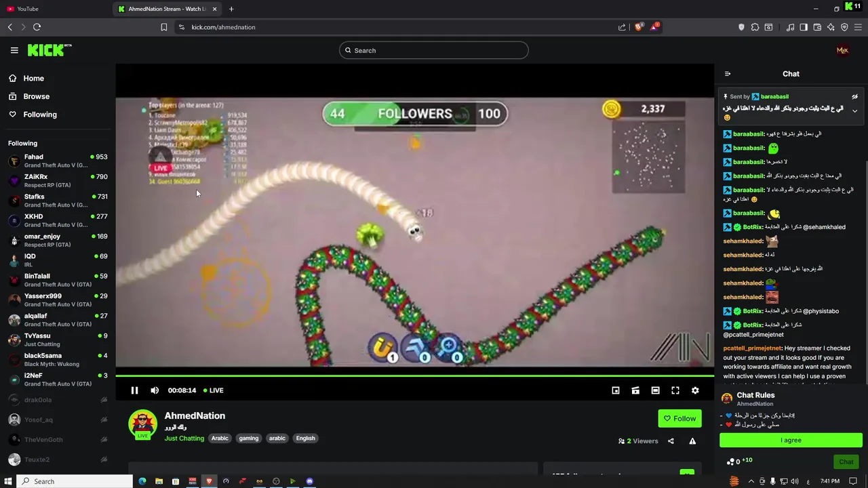Viewport: 868px width, 488px height.
Task: Open Brave Rewards triangle icon
Action: [x=654, y=27]
